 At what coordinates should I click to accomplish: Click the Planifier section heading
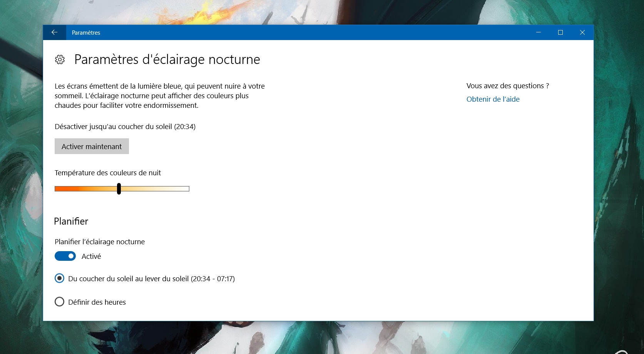coord(71,221)
